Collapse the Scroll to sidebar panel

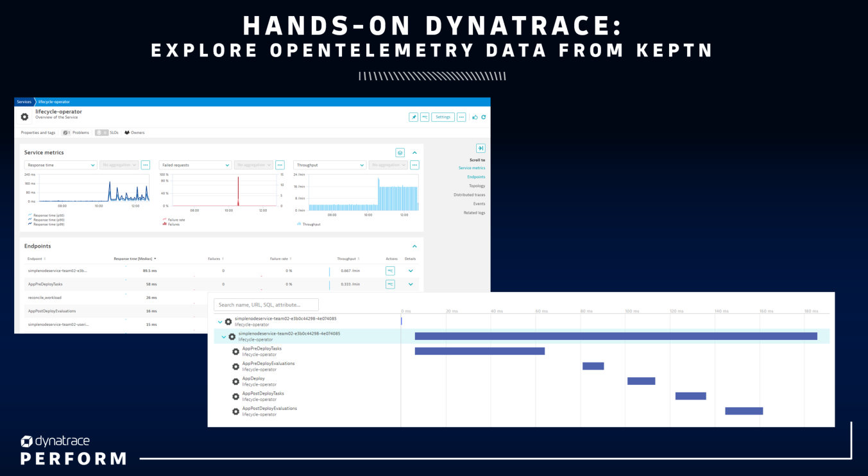pyautogui.click(x=481, y=148)
